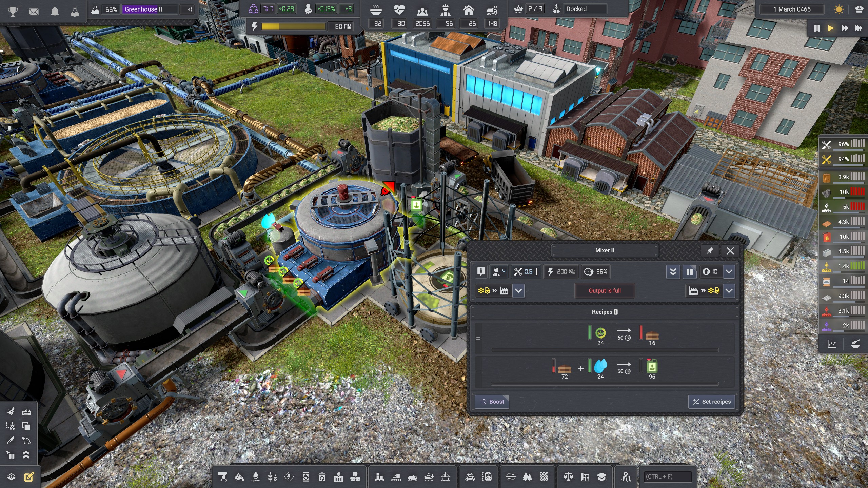Select the food production farming category
Viewport: 868px width, 488px height.
coord(272,477)
